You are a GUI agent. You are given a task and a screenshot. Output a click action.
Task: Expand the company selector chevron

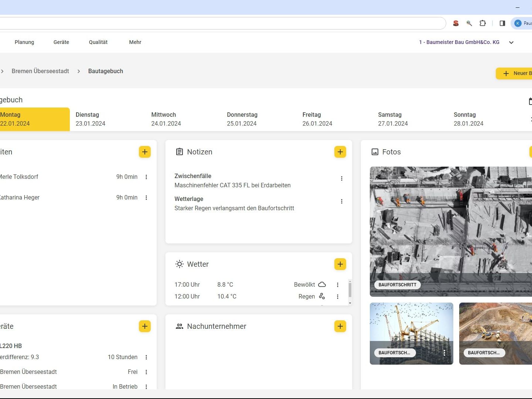[511, 42]
